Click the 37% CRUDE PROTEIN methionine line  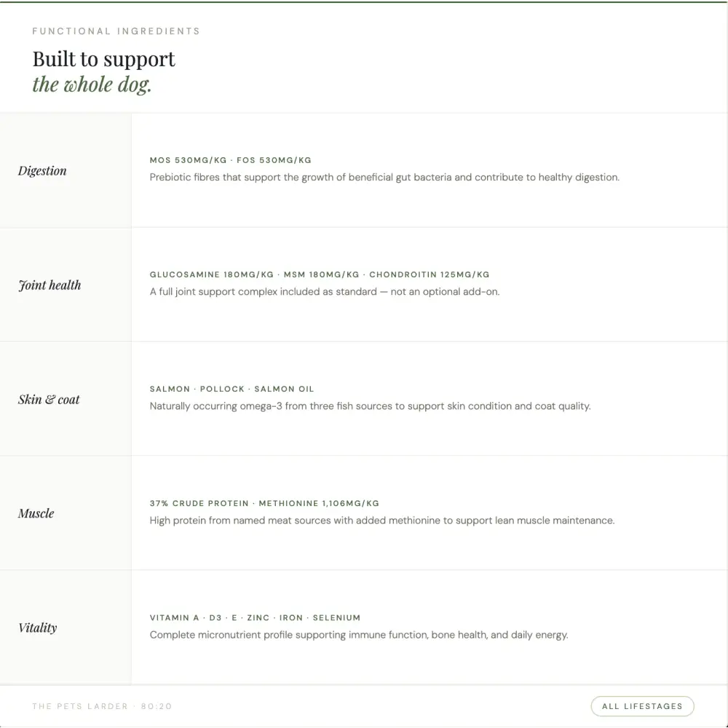tap(264, 503)
